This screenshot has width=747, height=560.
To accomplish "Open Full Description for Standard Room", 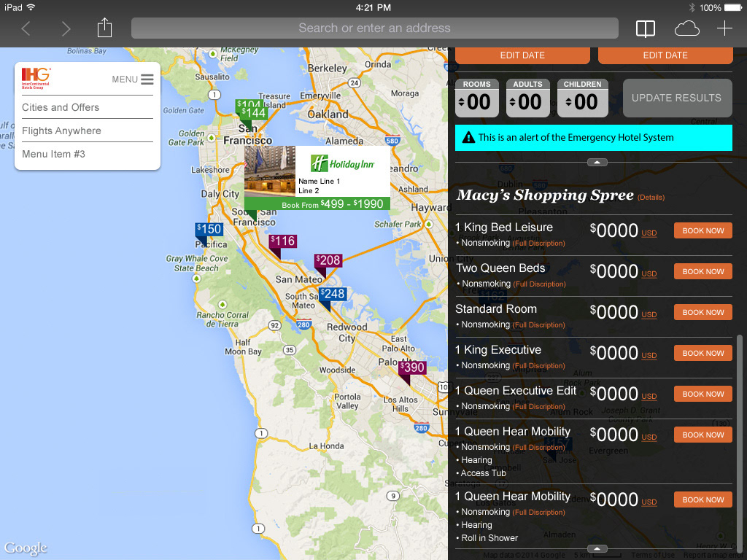I will 539,325.
